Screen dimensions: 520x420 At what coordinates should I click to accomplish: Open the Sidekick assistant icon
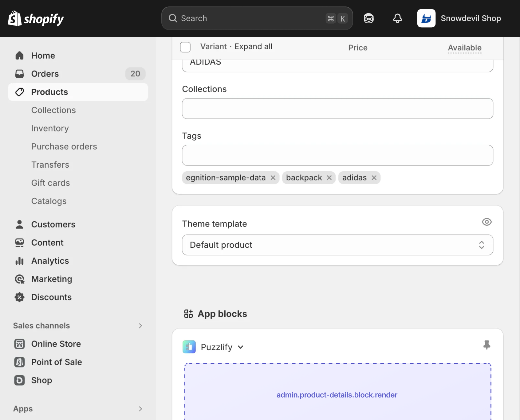[x=368, y=18]
